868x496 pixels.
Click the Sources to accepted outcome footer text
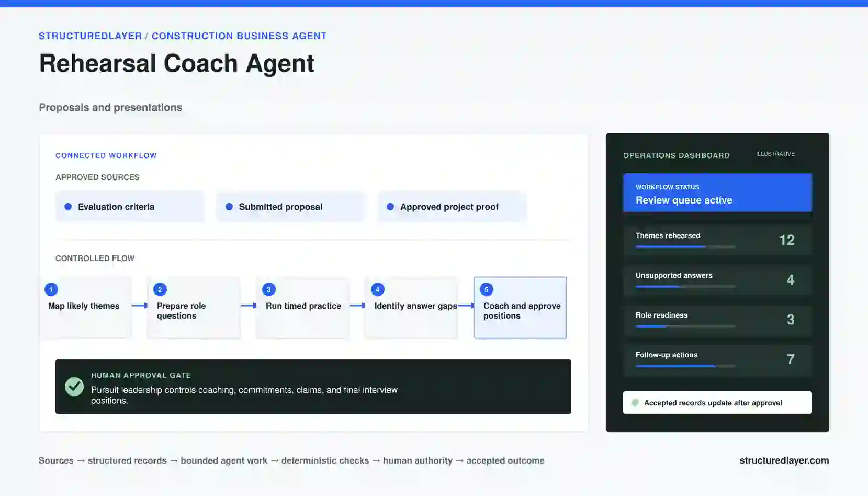click(x=291, y=460)
